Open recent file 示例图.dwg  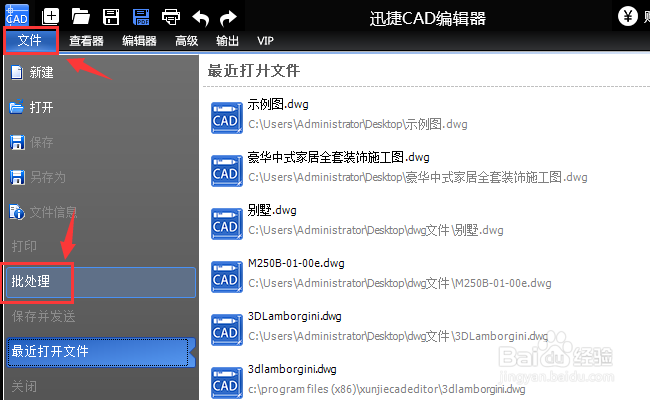[x=278, y=104]
